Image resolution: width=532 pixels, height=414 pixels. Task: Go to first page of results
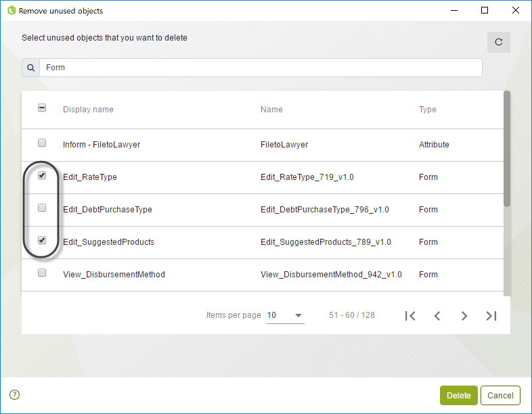click(x=410, y=316)
